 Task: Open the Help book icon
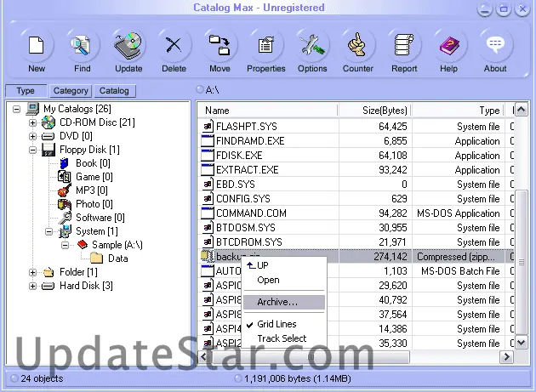[x=449, y=46]
